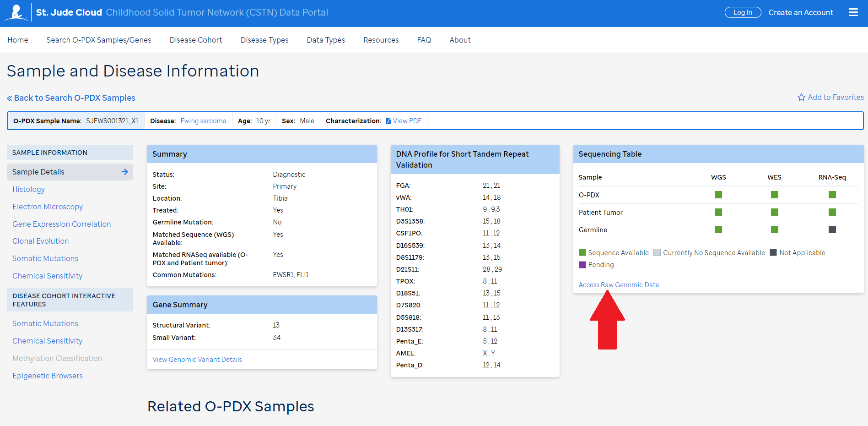
Task: Click Methylation Classification in sidebar
Action: [x=57, y=358]
